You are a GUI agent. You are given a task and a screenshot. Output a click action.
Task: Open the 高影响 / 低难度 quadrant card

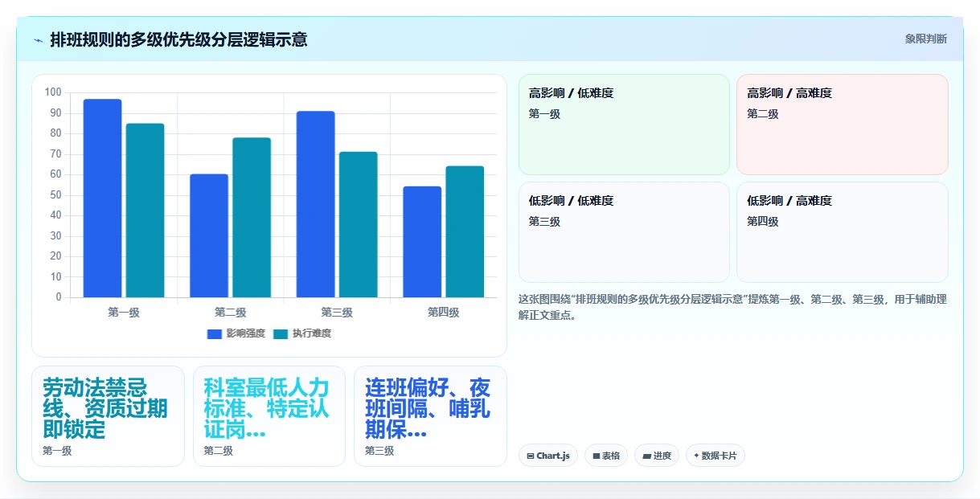(624, 125)
